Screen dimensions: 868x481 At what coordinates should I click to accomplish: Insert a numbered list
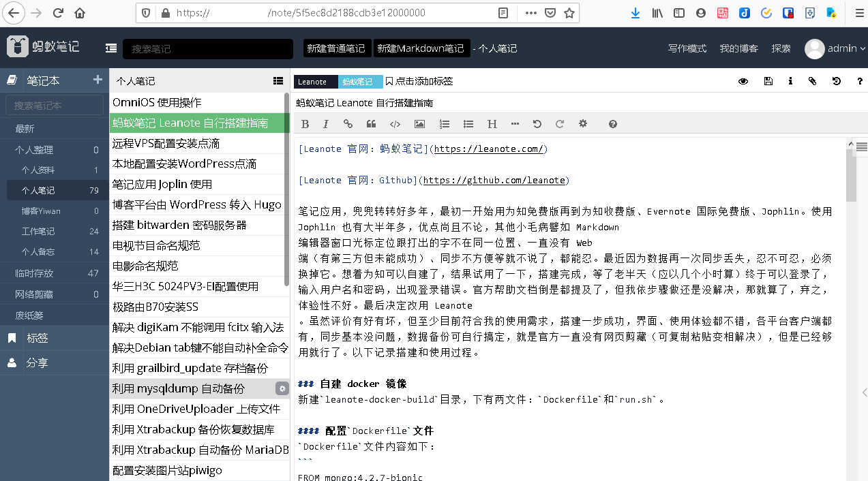445,124
